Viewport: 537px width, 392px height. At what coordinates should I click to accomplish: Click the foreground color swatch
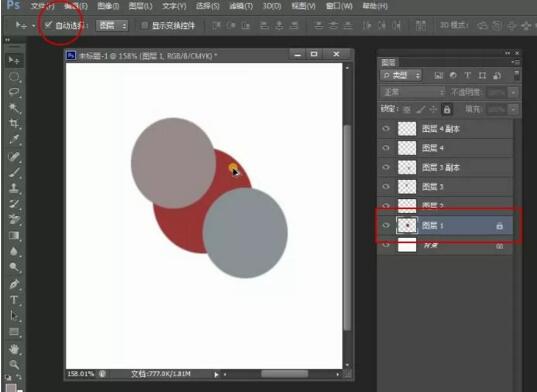11,388
